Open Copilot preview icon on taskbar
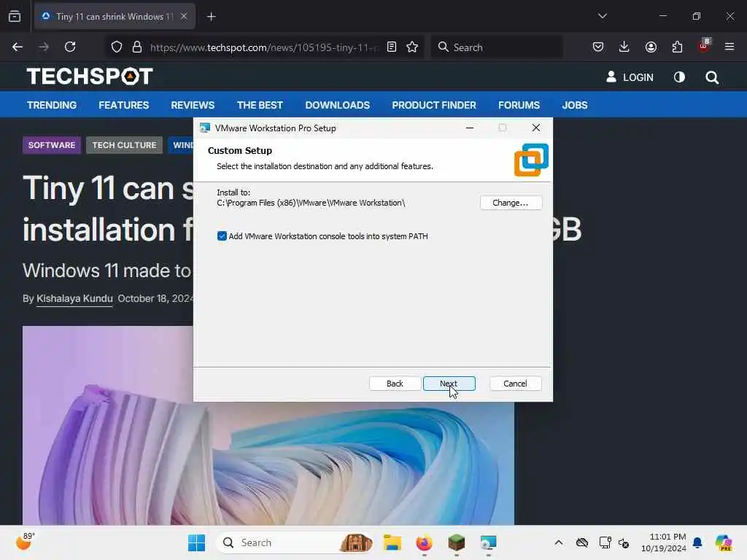 724,542
